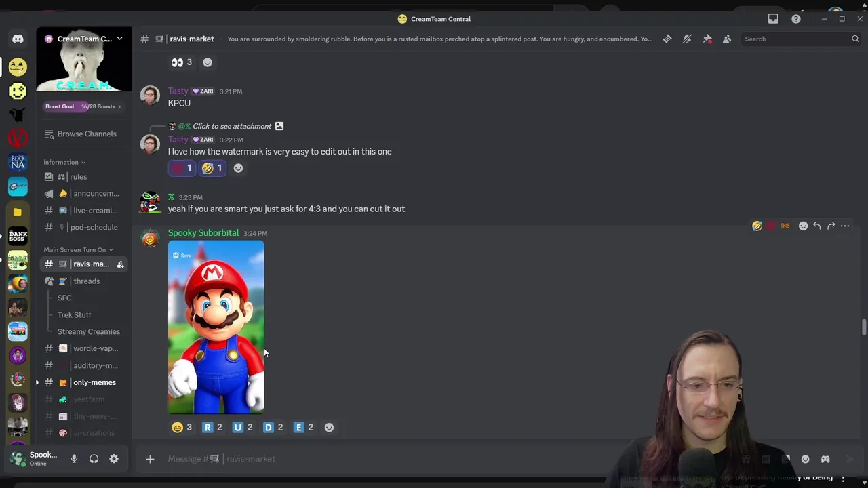The width and height of the screenshot is (868, 488).
Task: Click add reaction smiley in hover toolbar
Action: (803, 226)
